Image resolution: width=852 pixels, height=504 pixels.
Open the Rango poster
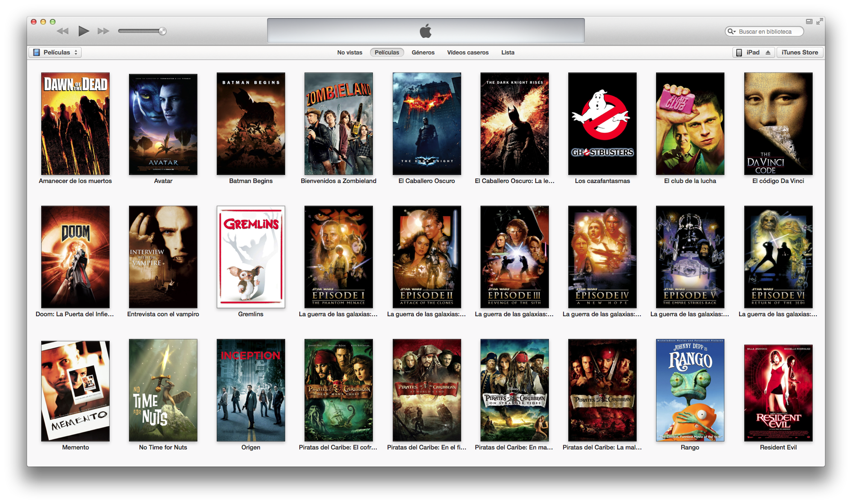[x=690, y=390]
